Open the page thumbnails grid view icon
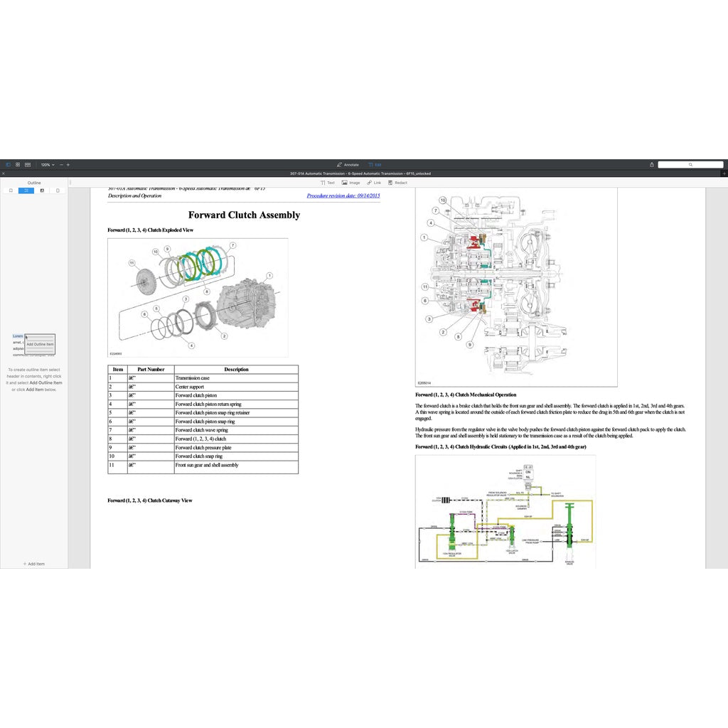Screen dimensions: 728x728 (18, 164)
